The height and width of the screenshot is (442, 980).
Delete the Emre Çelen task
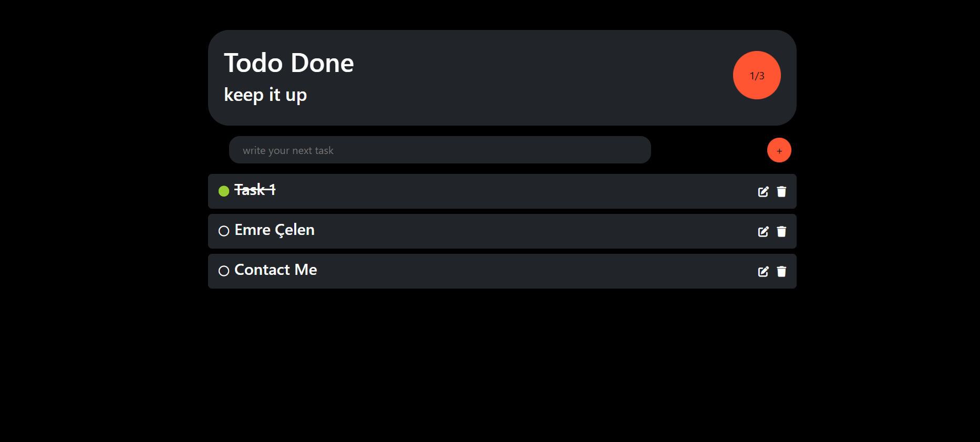781,232
